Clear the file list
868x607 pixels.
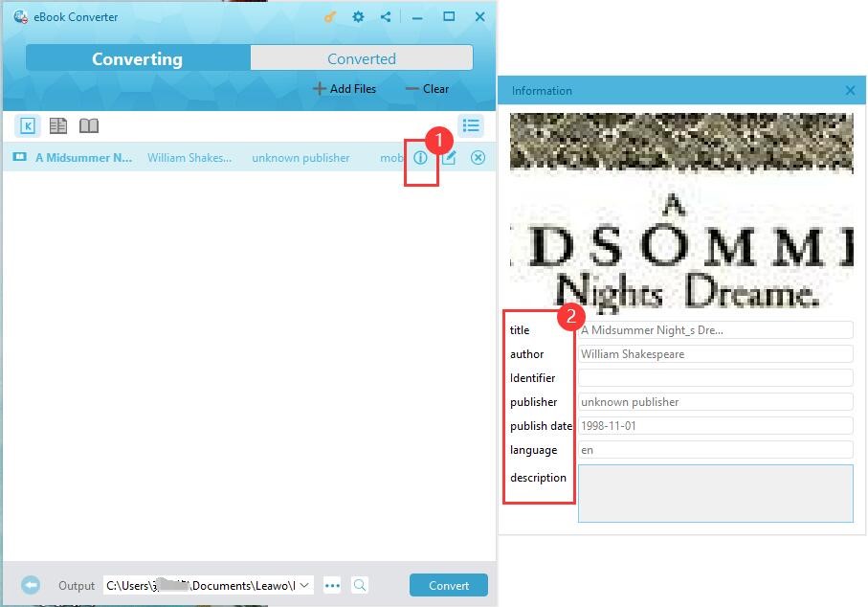[427, 89]
